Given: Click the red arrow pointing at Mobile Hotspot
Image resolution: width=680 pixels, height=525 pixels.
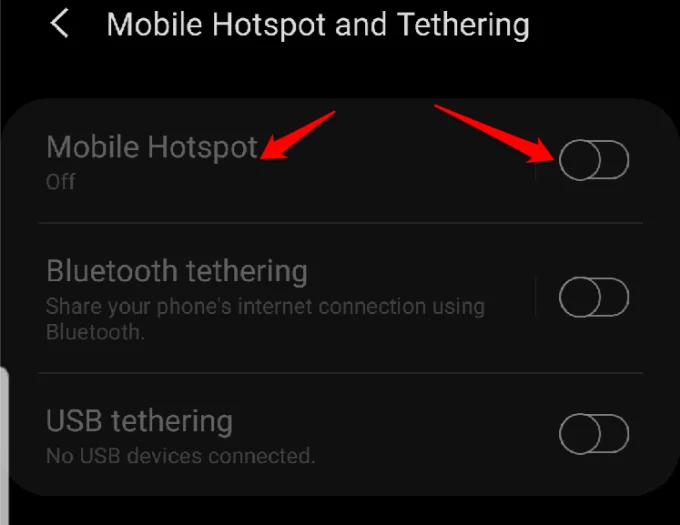Looking at the screenshot, I should (x=297, y=135).
